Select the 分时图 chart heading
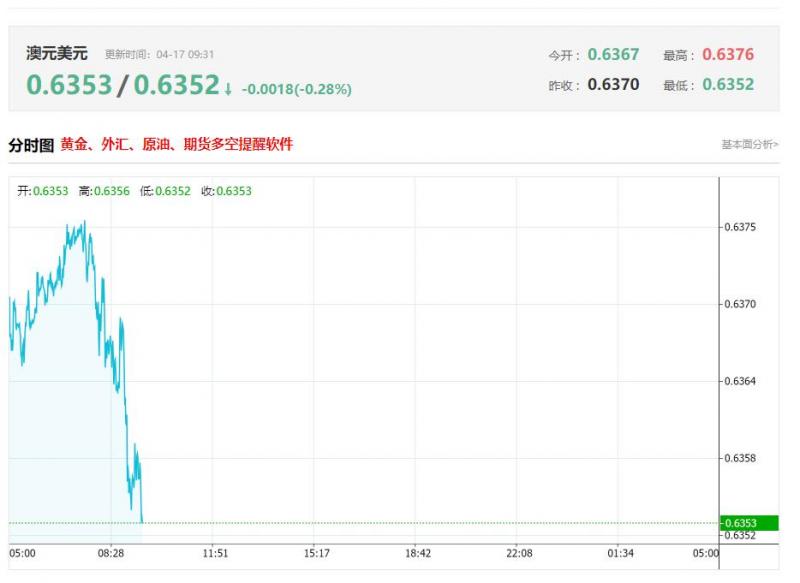 31,145
